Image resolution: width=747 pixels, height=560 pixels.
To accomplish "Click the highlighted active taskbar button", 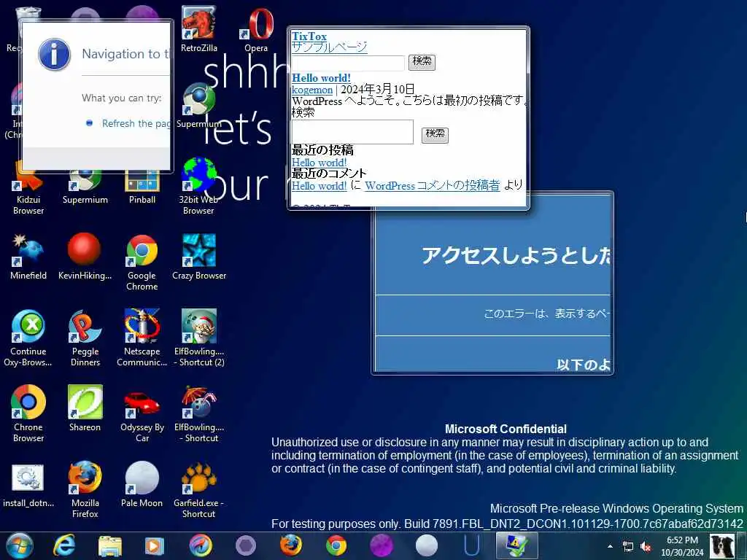I will pos(517,545).
